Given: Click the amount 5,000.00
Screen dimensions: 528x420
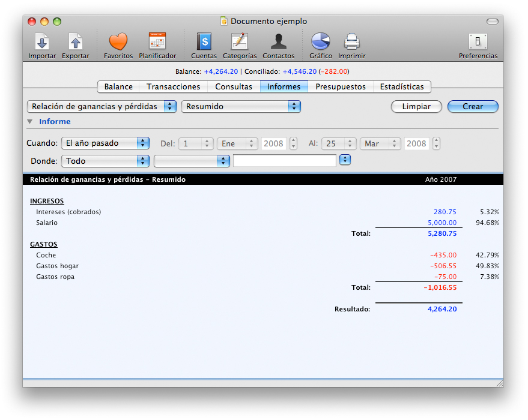Looking at the screenshot, I should (442, 223).
